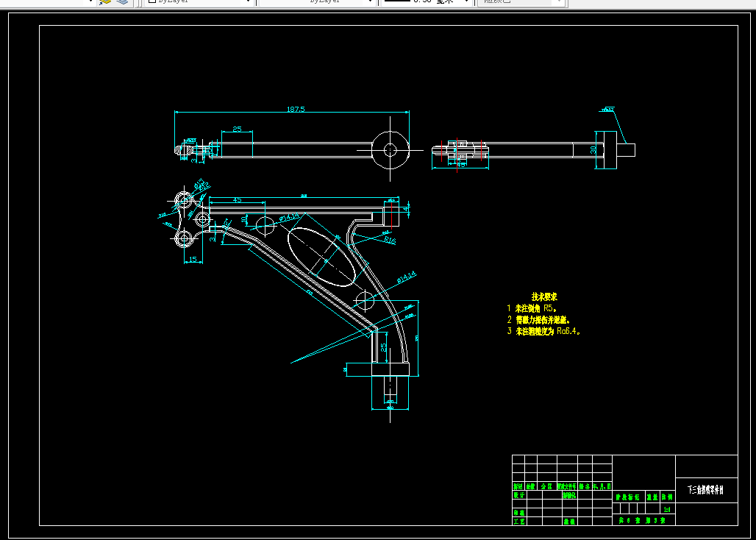Screen dimensions: 756x540
Task: Open the ByLayer linetype control dropdown
Action: coord(317,1)
